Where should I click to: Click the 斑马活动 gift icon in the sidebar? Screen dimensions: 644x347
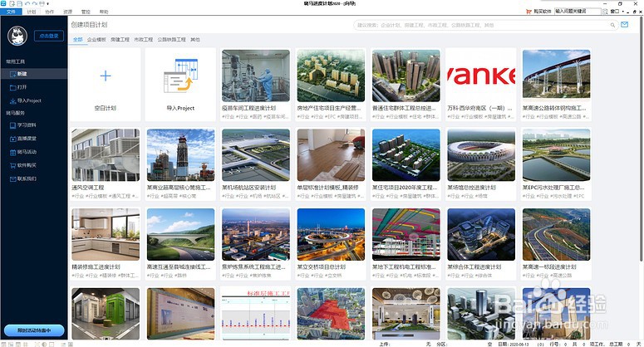pyautogui.click(x=12, y=152)
